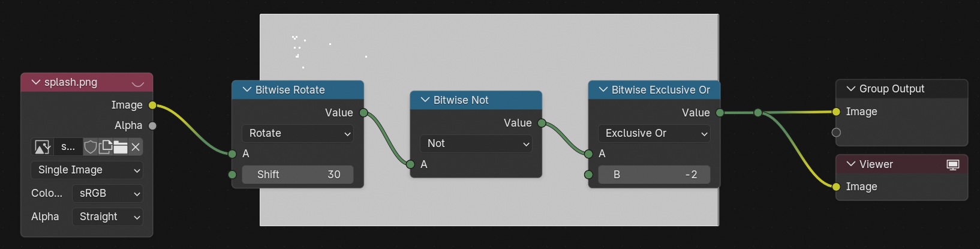Screen dimensions: 980x249
Task: Select the Bitwise Rotate node title
Action: tap(290, 90)
